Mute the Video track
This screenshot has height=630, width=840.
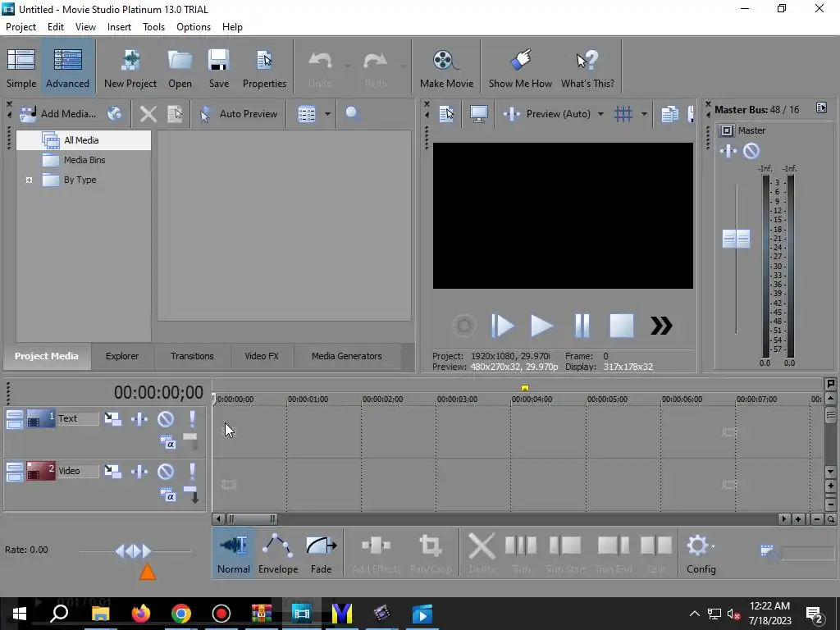(x=166, y=472)
